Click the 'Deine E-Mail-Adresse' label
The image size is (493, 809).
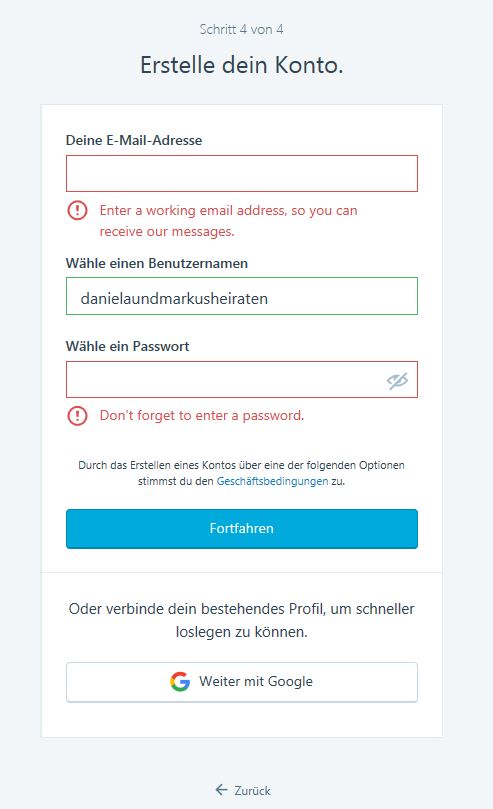pyautogui.click(x=134, y=140)
